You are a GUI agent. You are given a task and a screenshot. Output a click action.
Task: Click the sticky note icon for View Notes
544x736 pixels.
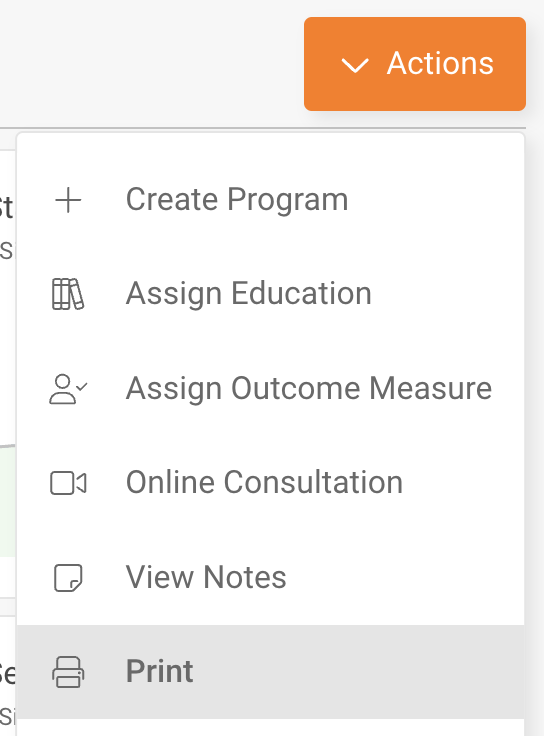pos(68,577)
